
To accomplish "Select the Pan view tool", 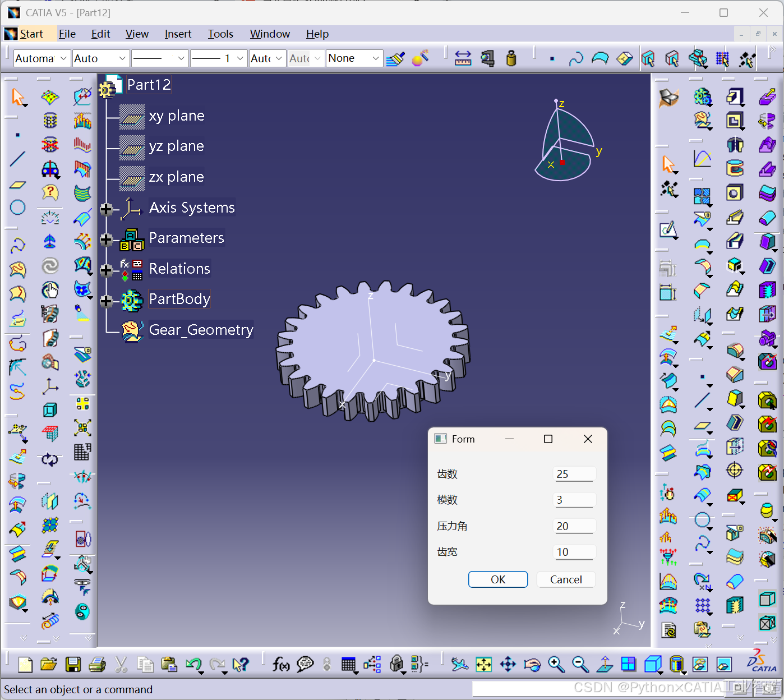I will coord(508,665).
